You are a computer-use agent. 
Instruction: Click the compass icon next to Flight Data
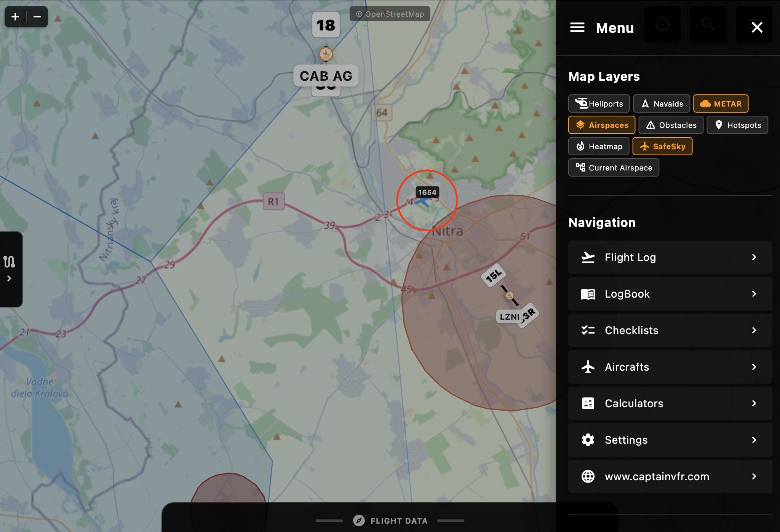359,520
